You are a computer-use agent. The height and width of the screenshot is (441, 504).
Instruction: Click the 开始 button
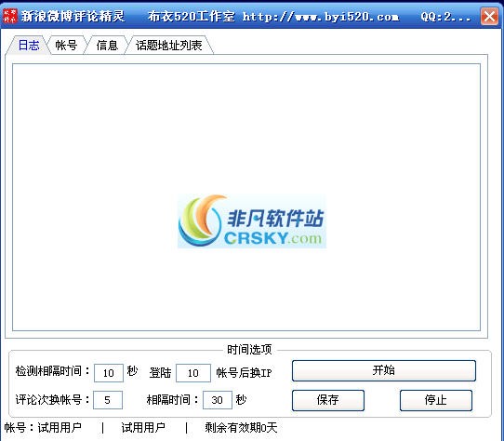[384, 370]
